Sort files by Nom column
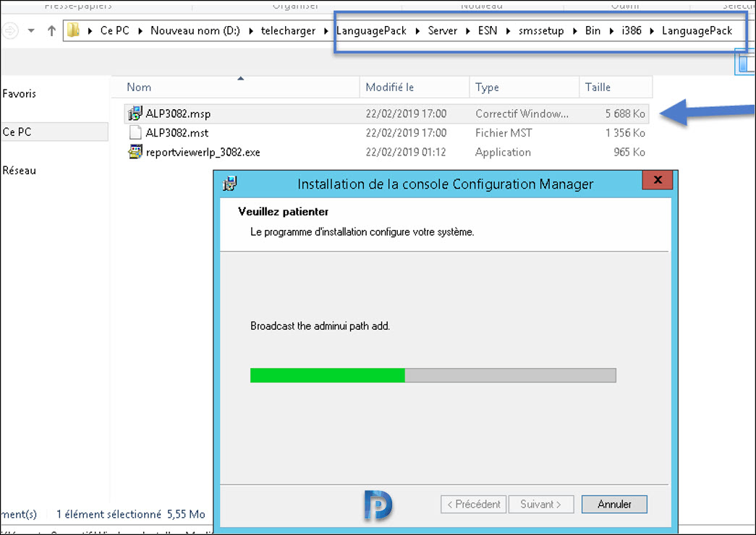Screen dimensions: 756x535 tap(235, 87)
